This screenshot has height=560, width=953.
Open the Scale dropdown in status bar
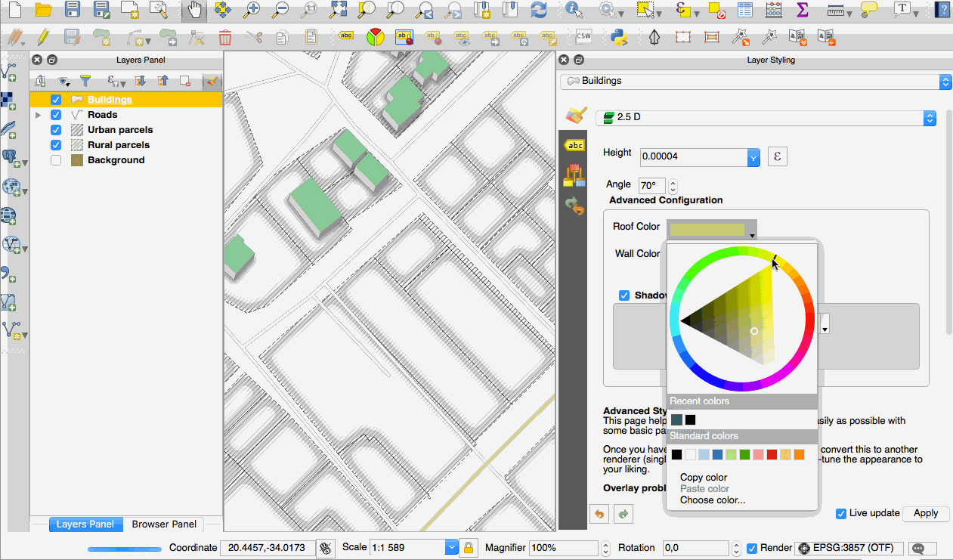[452, 548]
